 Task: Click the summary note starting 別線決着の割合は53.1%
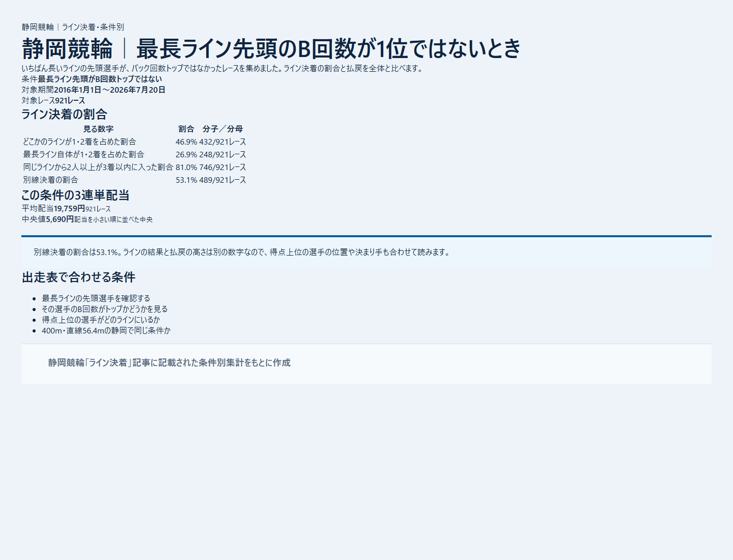(x=243, y=252)
